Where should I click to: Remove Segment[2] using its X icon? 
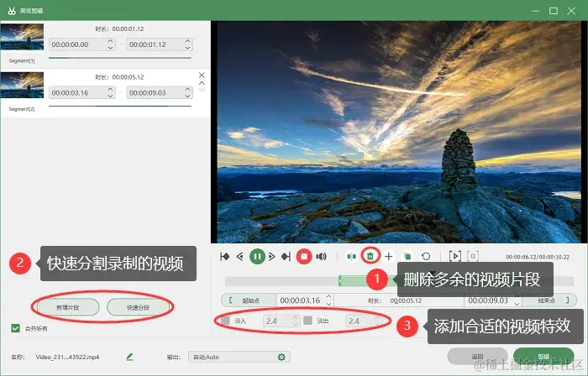(x=202, y=76)
